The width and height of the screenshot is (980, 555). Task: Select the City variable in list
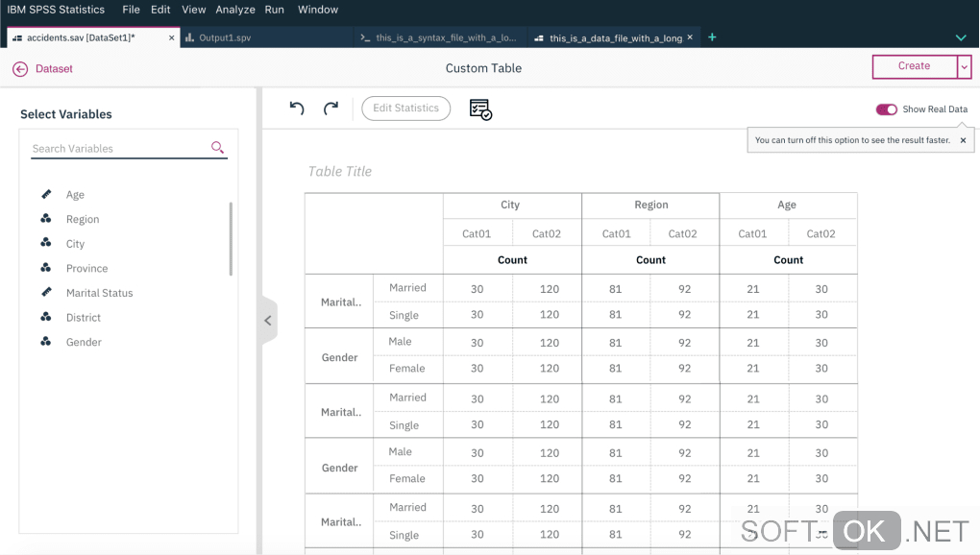pyautogui.click(x=75, y=244)
